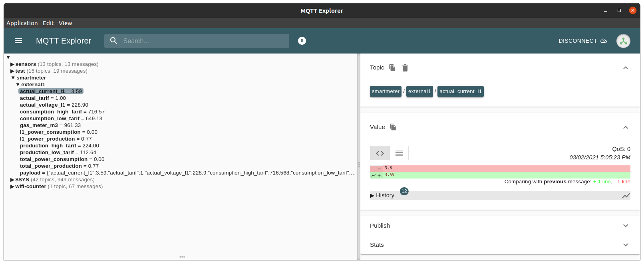Collapse the root tree node
Screen dimensions: 644x264
click(8, 58)
